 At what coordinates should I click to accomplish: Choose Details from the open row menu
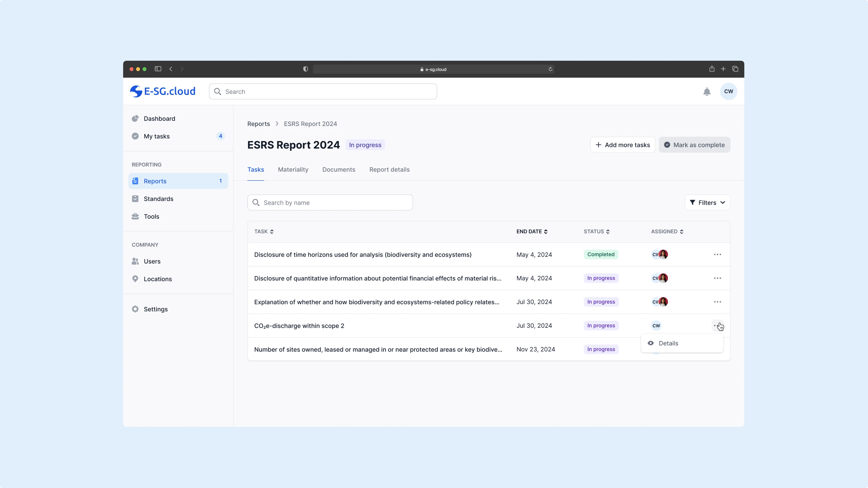(x=668, y=343)
